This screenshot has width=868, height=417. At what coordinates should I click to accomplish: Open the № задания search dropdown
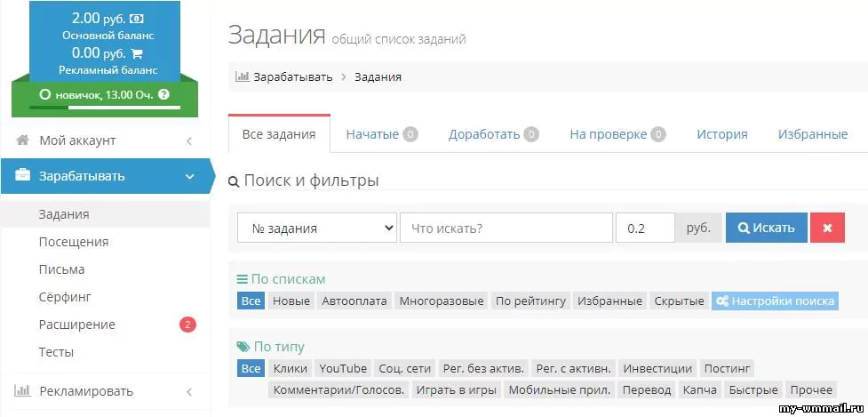tap(316, 229)
